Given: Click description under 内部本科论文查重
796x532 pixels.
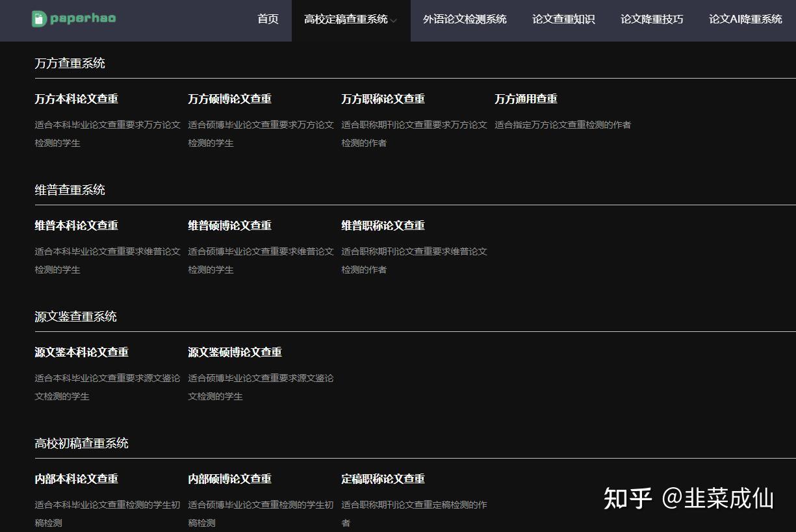Looking at the screenshot, I should 108,514.
